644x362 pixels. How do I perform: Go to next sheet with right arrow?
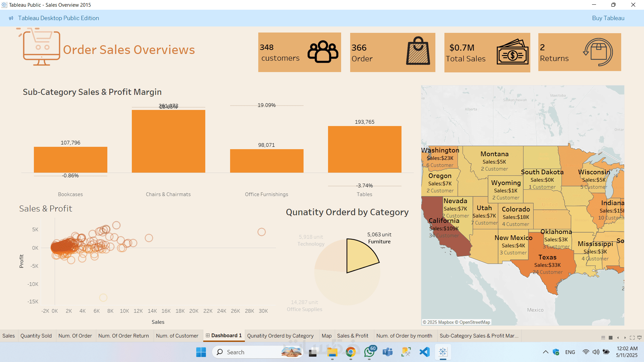click(625, 338)
